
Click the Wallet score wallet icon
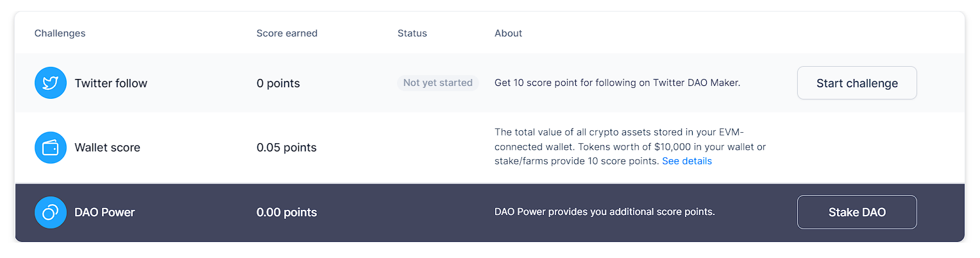51,148
